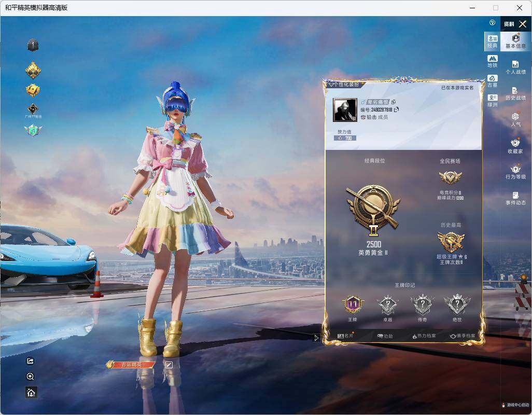Select the 古墓 mode tab
Image resolution: width=532 pixels, height=415 pixels.
pos(492,81)
